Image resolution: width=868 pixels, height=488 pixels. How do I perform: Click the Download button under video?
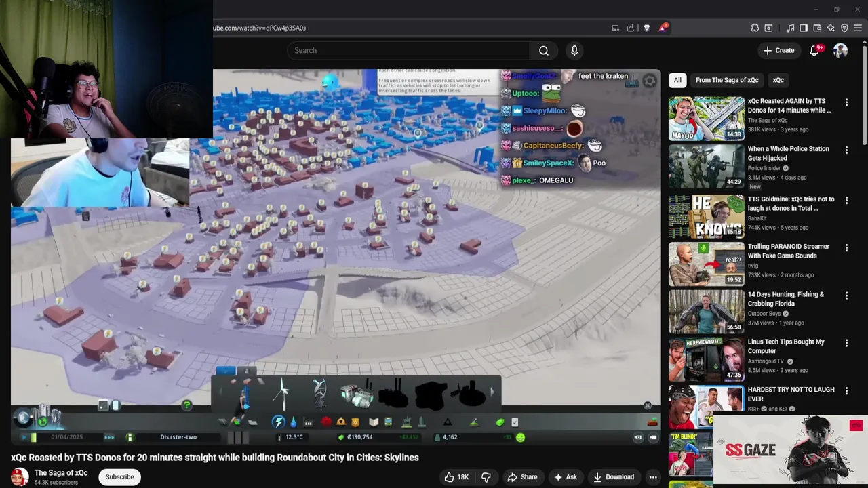click(613, 477)
